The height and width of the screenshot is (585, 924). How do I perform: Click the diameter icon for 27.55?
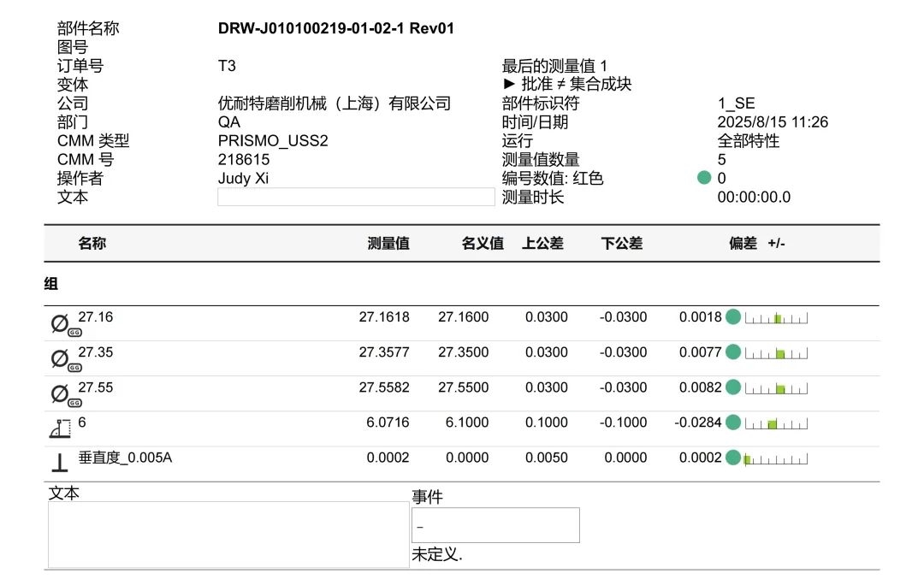click(x=59, y=394)
